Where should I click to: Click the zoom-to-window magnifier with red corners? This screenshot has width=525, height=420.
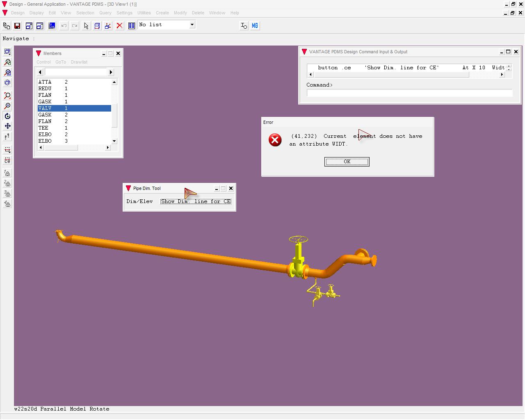click(7, 96)
